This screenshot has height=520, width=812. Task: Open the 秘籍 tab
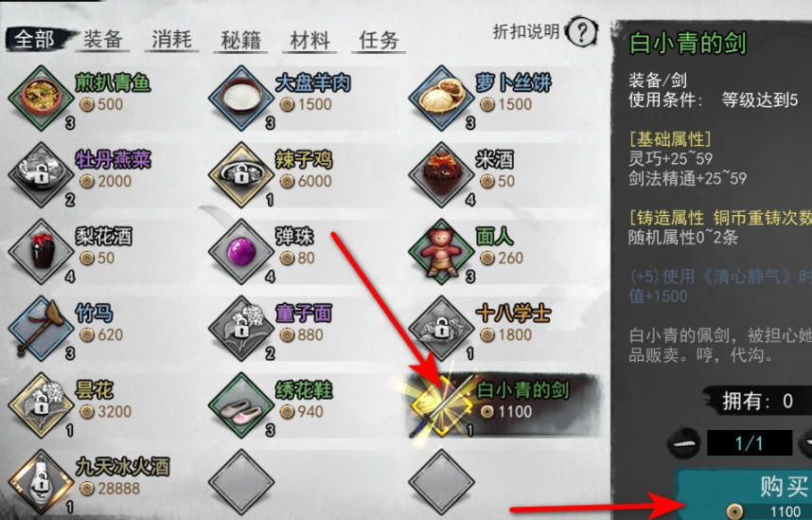(240, 40)
